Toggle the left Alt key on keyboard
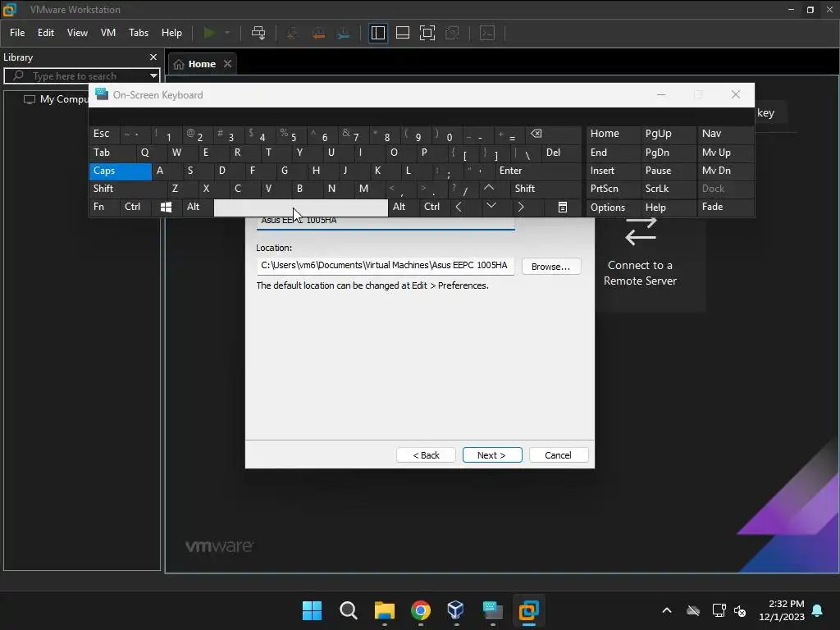This screenshot has width=840, height=630. coord(198,207)
